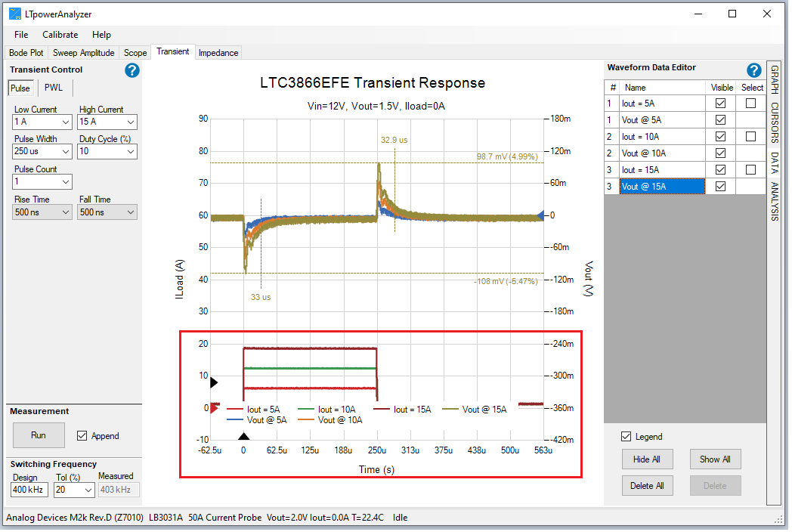This screenshot has width=792, height=532.
Task: Open the Scope tab
Action: click(x=135, y=52)
